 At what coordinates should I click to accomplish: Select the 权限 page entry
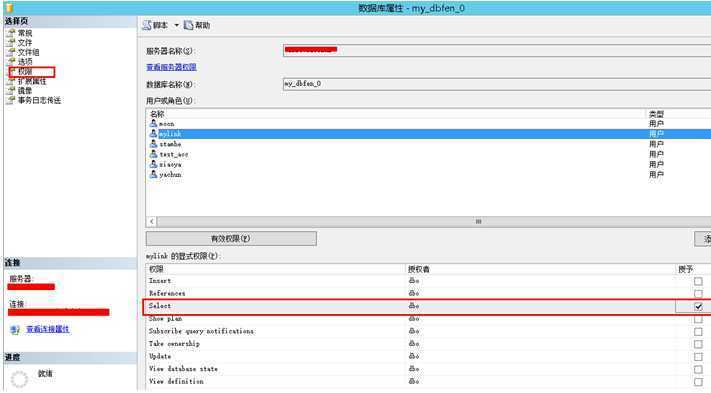pos(24,72)
